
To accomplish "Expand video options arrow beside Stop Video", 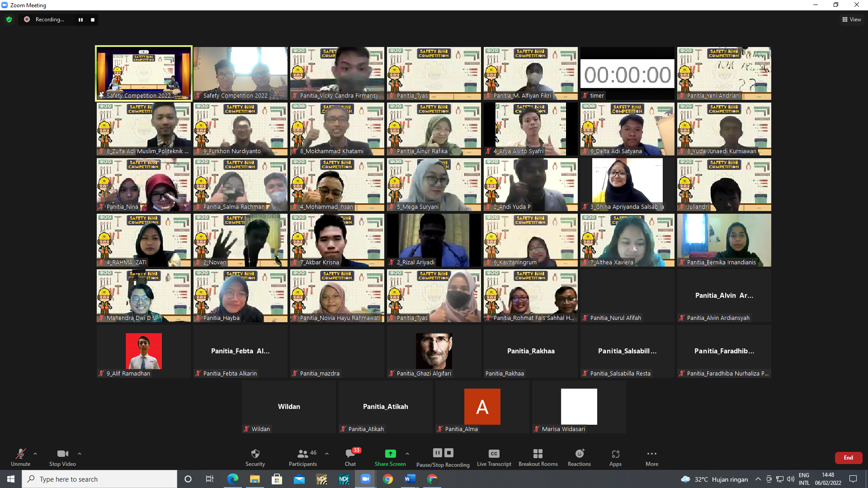I will (80, 454).
